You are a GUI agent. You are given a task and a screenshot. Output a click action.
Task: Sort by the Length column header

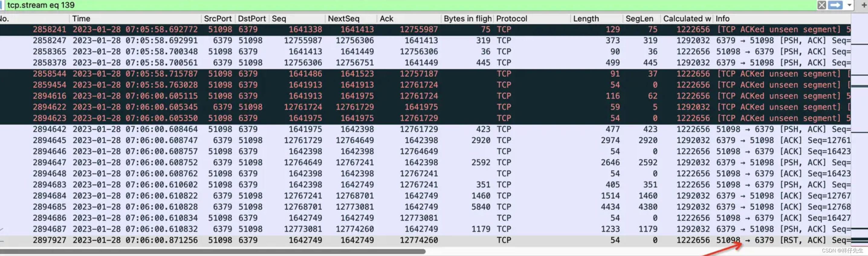point(596,18)
